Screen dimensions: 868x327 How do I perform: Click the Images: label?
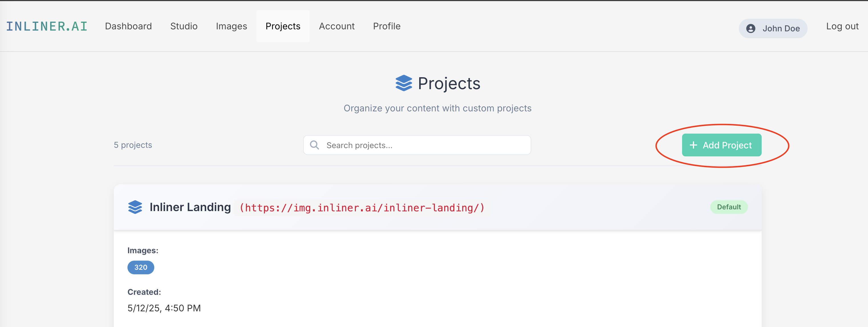tap(143, 251)
